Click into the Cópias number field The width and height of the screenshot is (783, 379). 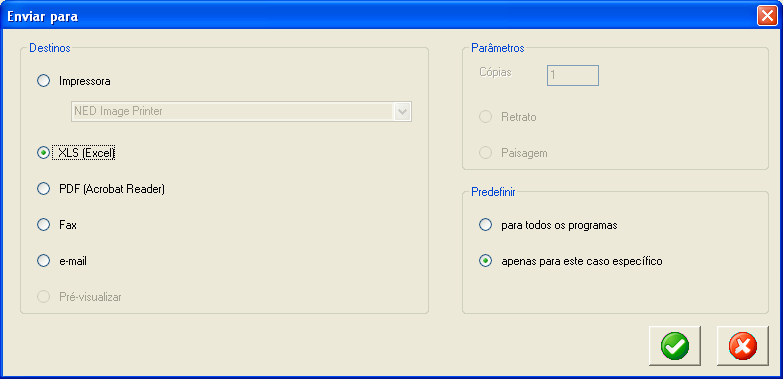573,75
